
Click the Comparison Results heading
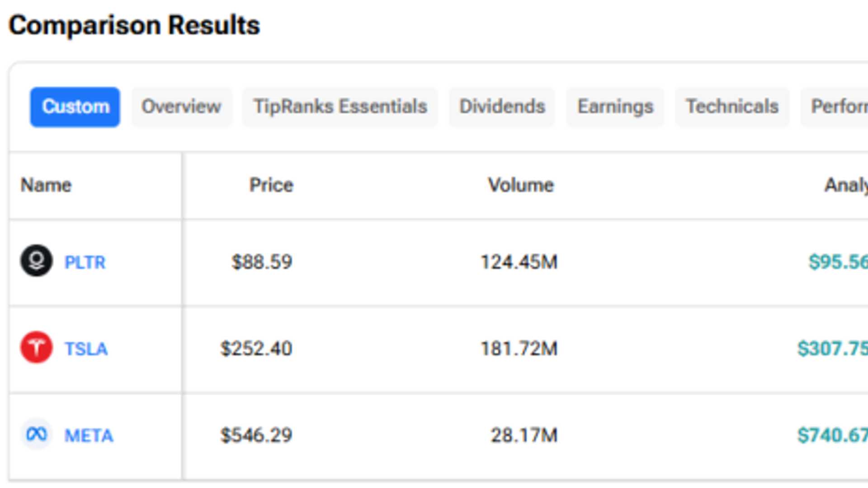tap(135, 24)
